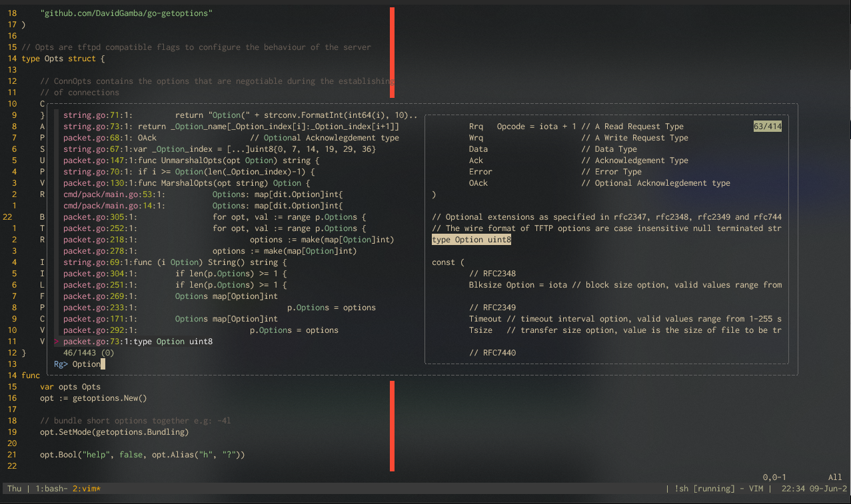
Task: Select the packet.go:73:1 type Option result
Action: click(138, 342)
